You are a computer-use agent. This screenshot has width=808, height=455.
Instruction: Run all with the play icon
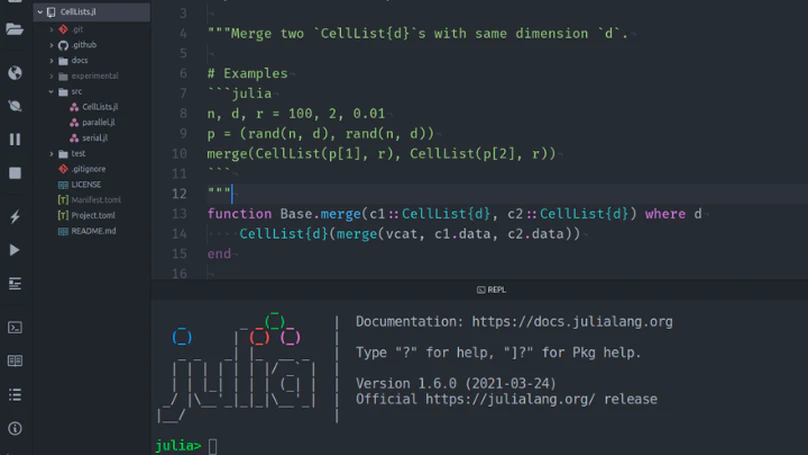(14, 250)
